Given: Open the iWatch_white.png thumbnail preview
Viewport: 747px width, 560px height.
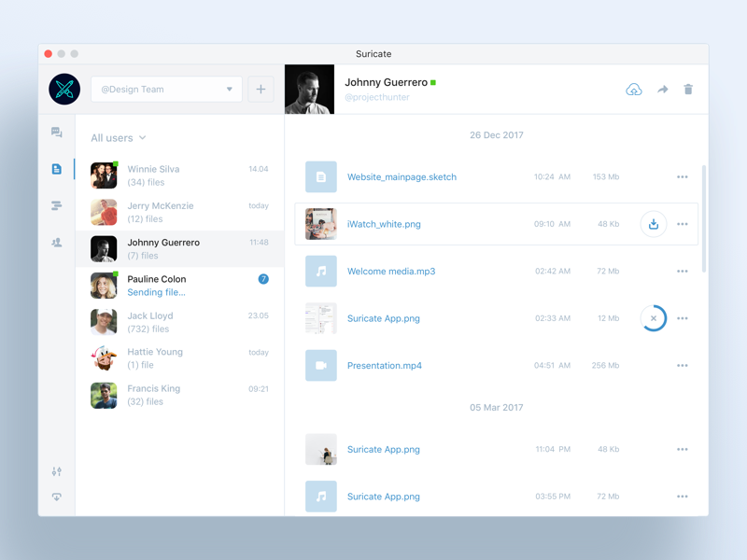Looking at the screenshot, I should (x=321, y=224).
